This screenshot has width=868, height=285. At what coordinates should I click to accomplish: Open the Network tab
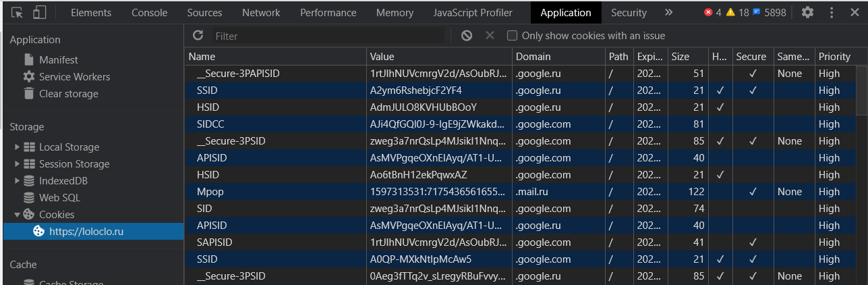[261, 13]
